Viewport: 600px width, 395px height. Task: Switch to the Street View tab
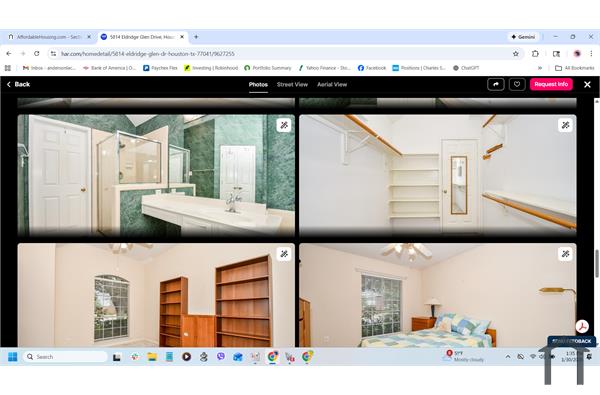click(x=292, y=85)
